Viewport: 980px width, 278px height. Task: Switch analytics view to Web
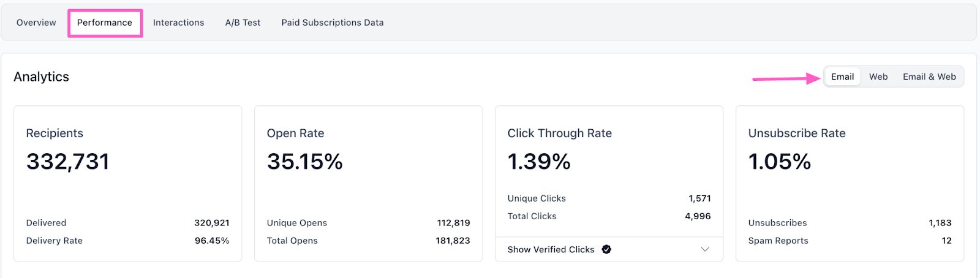pos(878,77)
